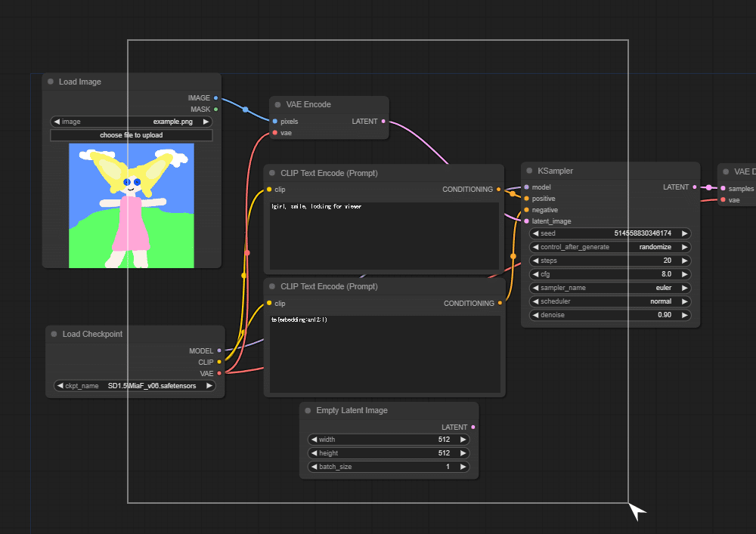Image resolution: width=756 pixels, height=534 pixels.
Task: Collapse the CLIP Text Encode node containing the 1girl prompt
Action: [272, 173]
